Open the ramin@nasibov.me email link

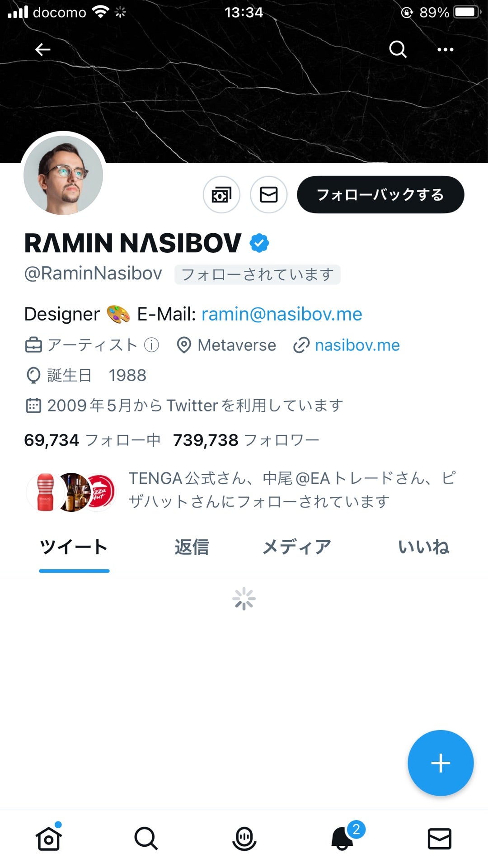(282, 314)
